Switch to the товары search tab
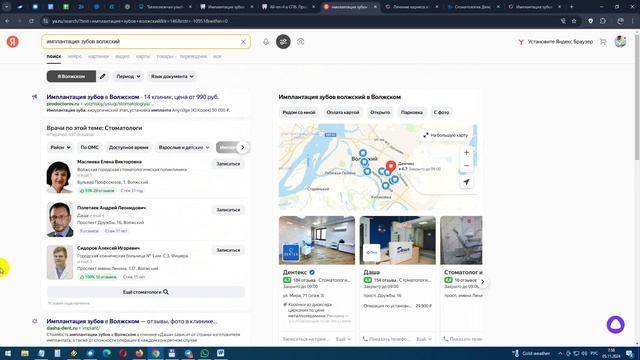Image resolution: width=640 pixels, height=360 pixels. click(165, 56)
